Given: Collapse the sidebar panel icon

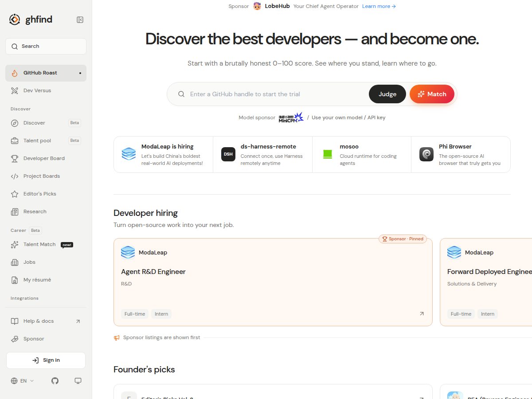Looking at the screenshot, I should [80, 20].
